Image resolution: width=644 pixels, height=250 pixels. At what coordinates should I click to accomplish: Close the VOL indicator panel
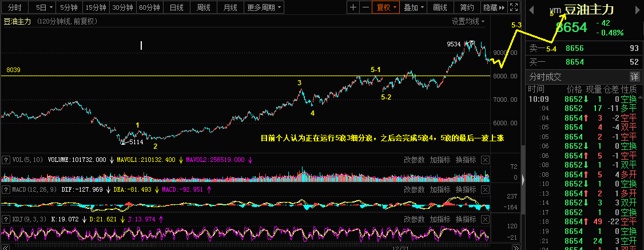[485, 160]
